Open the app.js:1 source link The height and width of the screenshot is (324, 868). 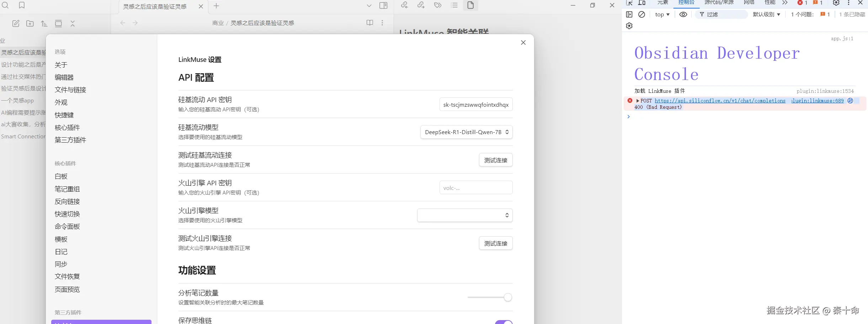point(842,38)
